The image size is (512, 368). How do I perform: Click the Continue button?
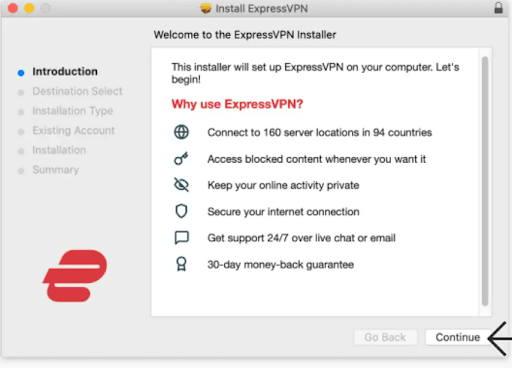pos(458,337)
